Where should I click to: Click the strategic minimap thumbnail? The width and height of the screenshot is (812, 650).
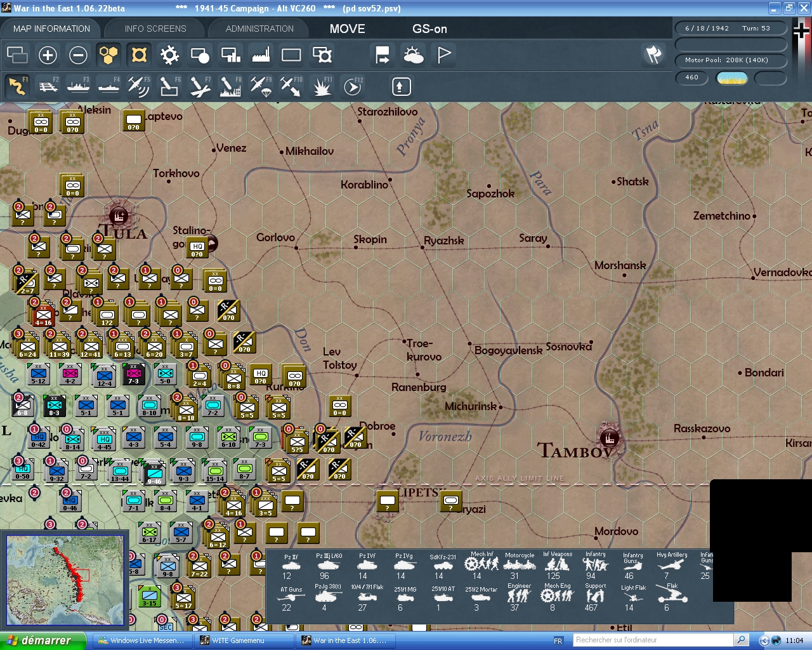(x=65, y=580)
